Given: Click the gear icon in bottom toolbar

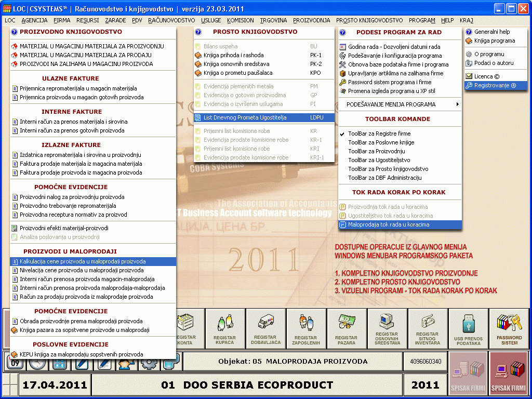Looking at the screenshot, I should point(149,363).
